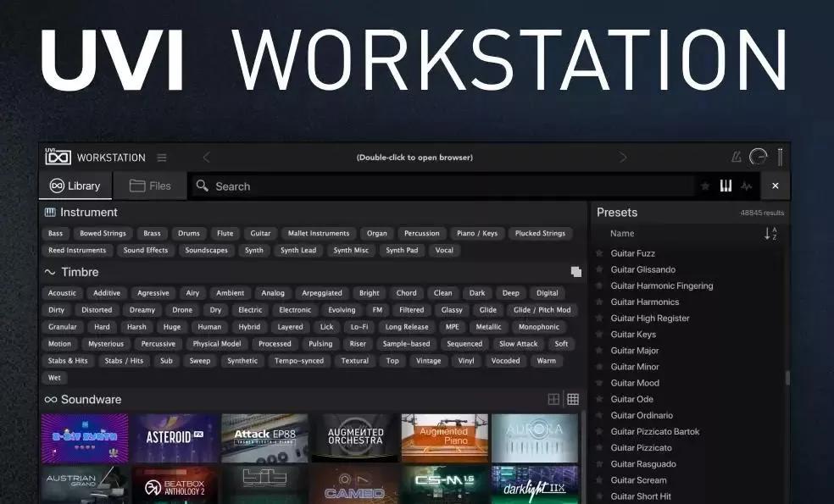Select the Tempo-synced timbre tag

click(x=299, y=361)
